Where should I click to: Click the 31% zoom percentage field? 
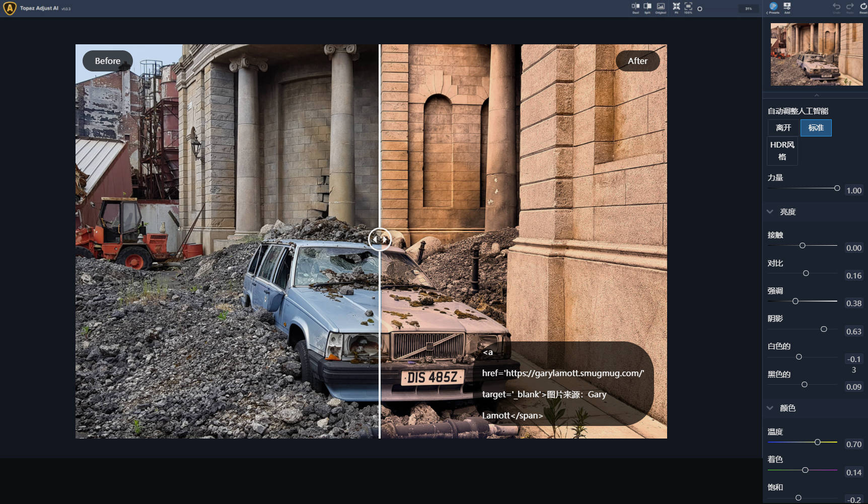point(749,9)
